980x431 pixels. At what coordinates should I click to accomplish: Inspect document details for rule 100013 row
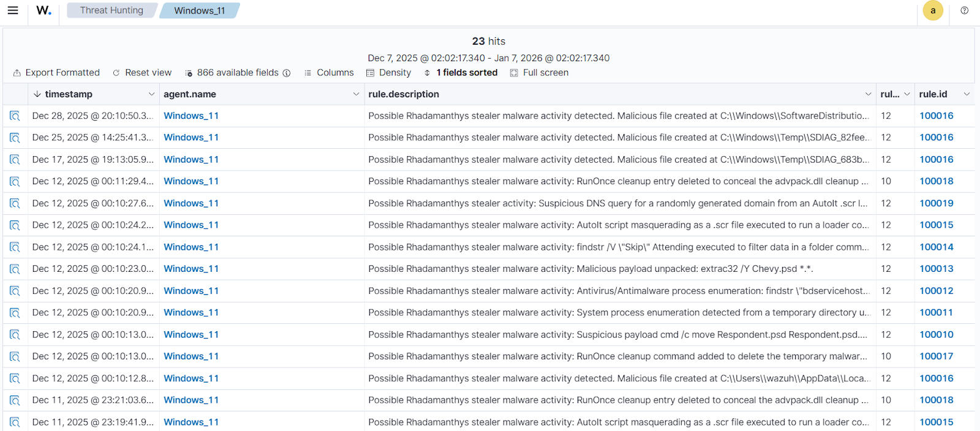click(15, 269)
